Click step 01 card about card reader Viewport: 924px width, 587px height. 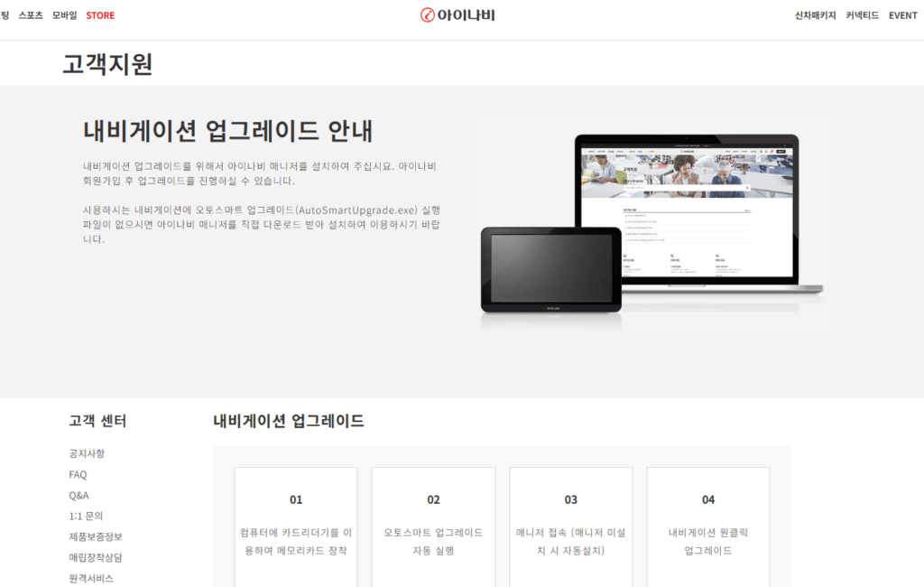click(x=296, y=526)
